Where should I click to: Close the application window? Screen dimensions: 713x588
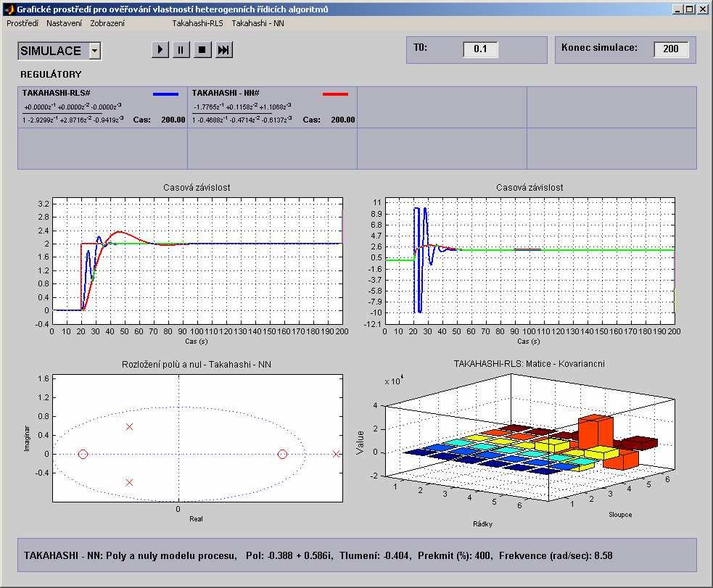[x=702, y=9]
